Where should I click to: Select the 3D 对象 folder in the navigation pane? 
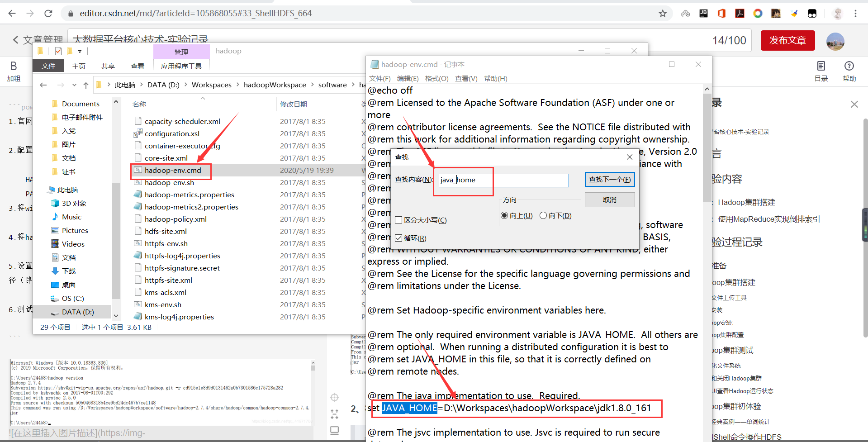click(74, 203)
